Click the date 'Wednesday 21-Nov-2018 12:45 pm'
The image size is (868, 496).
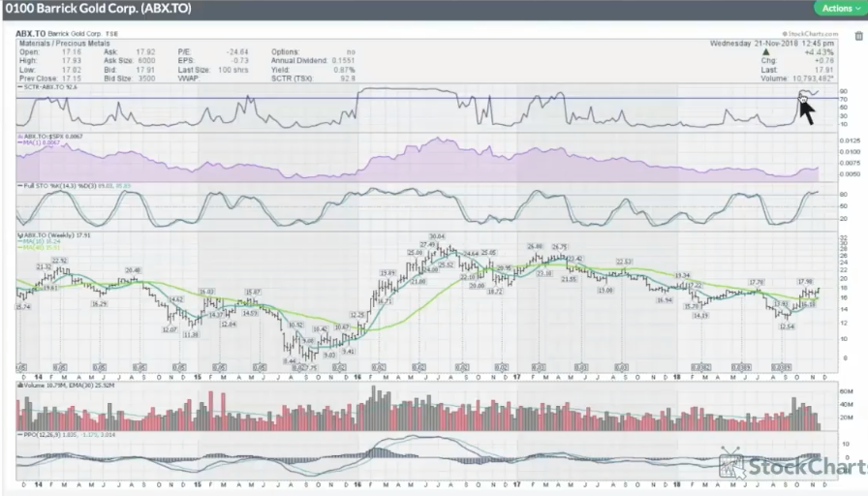tap(772, 44)
